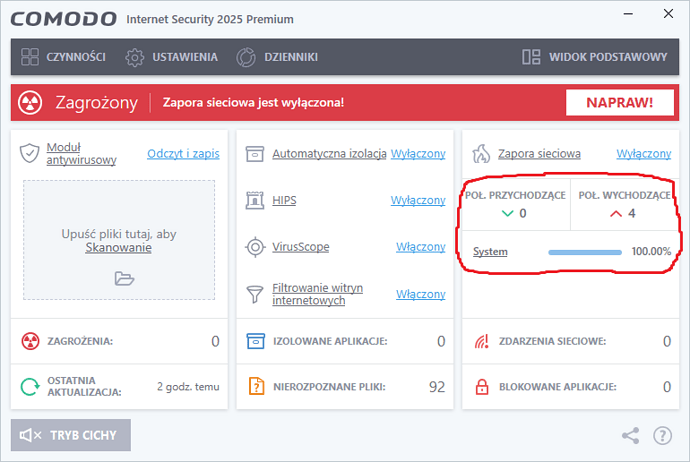Close the Comodo window
The image size is (690, 462).
tap(668, 14)
